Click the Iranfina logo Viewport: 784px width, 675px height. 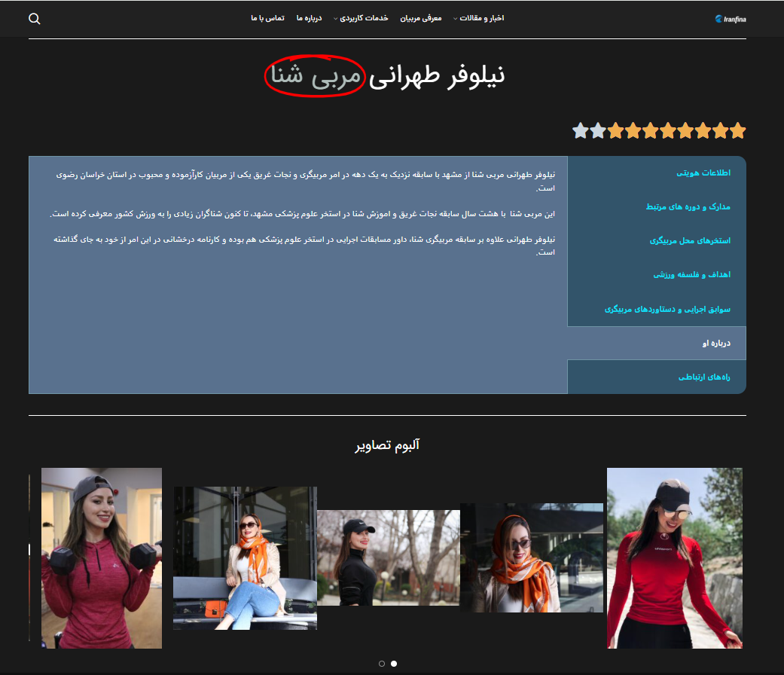point(729,19)
